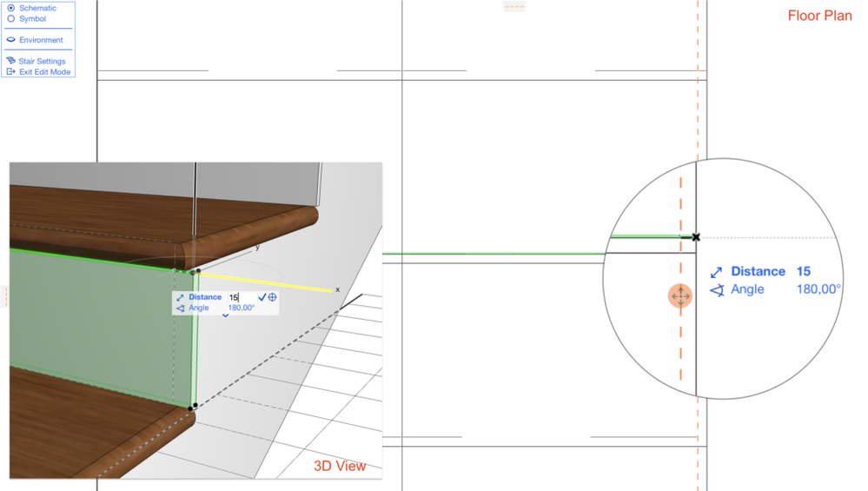This screenshot has height=491, width=868.
Task: Click the Exit Edit Mode text
Action: click(45, 71)
